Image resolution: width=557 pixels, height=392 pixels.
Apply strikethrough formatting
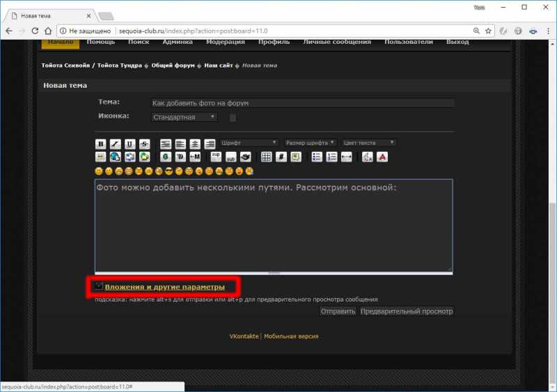coord(144,144)
